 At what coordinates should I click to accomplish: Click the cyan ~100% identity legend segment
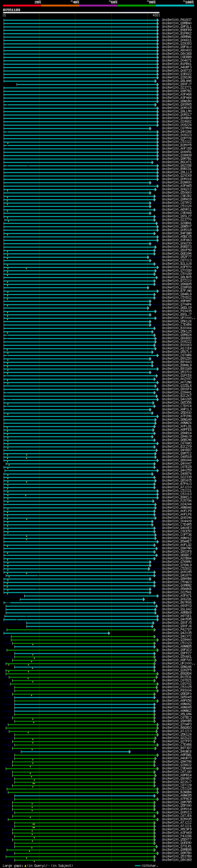tap(175, 6)
